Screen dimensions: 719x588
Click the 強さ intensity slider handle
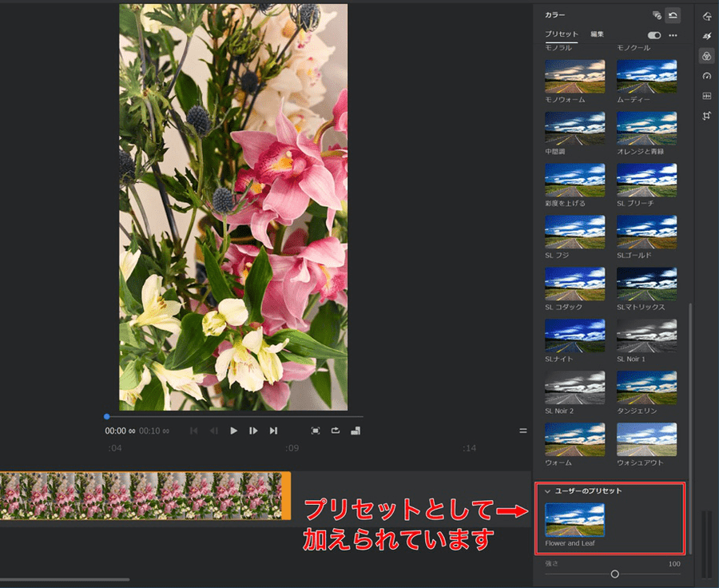pyautogui.click(x=614, y=574)
